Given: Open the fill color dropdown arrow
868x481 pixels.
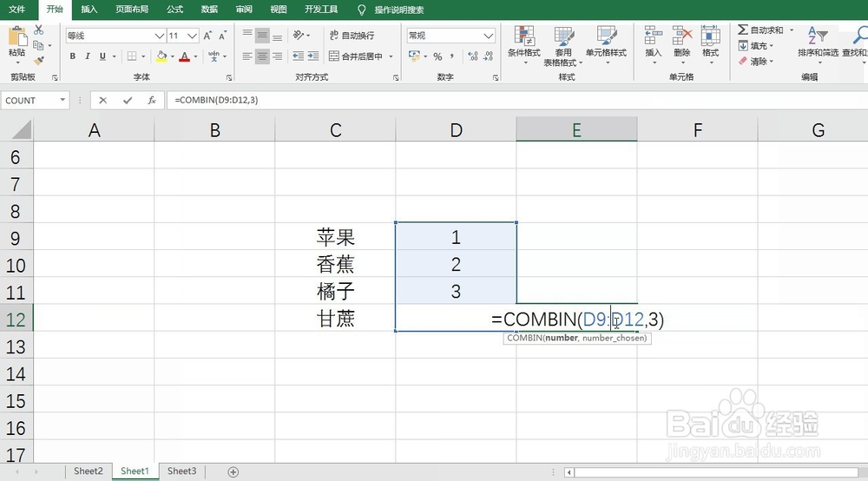Looking at the screenshot, I should 172,56.
